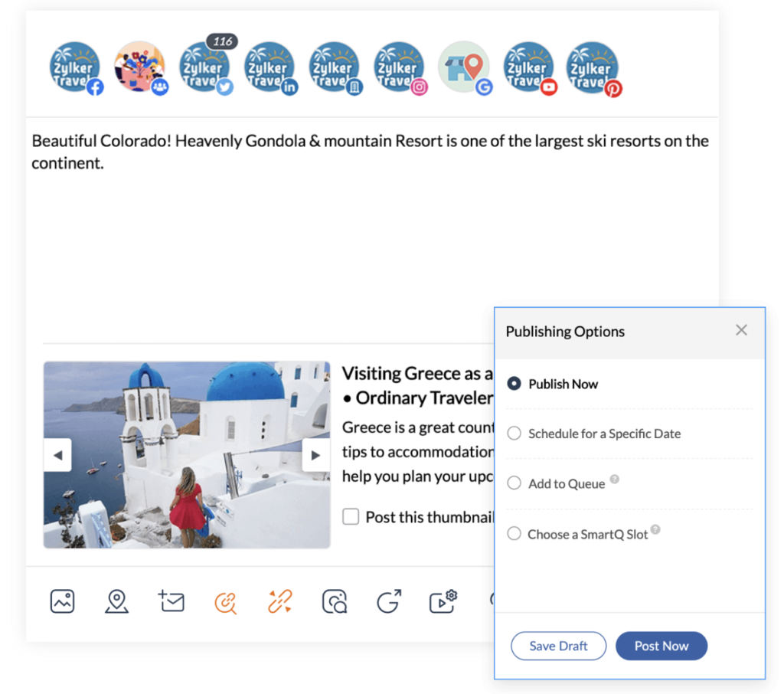Click the location pin icon in toolbar
The image size is (784, 694).
[x=116, y=601]
